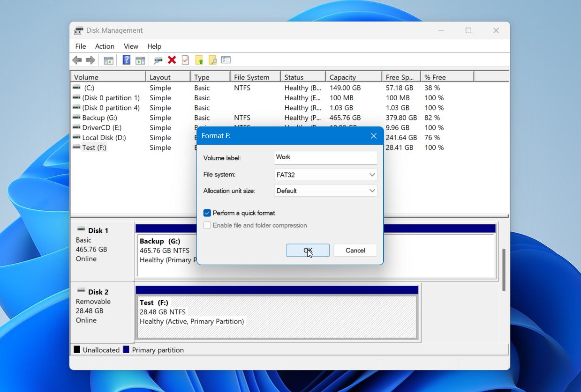Screen dimensions: 581x392
Task: Open the Help menu
Action: (x=154, y=46)
